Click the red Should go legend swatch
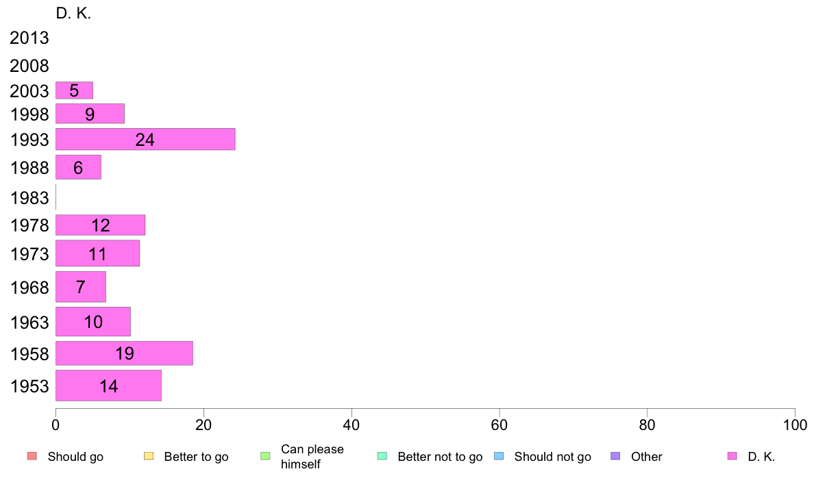814x504 pixels. pyautogui.click(x=32, y=456)
